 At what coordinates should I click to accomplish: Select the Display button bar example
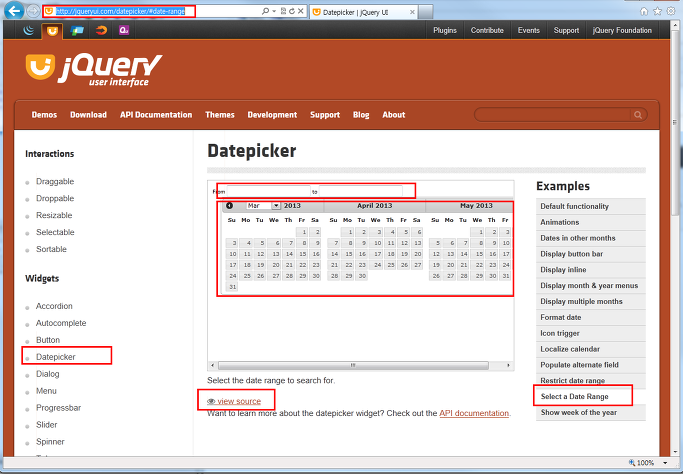pos(591,254)
